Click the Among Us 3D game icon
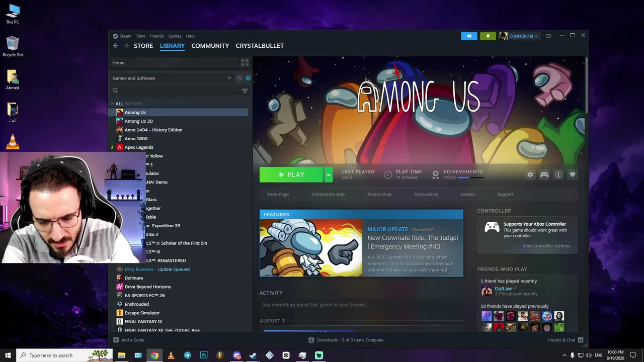644x362 pixels. pos(119,121)
